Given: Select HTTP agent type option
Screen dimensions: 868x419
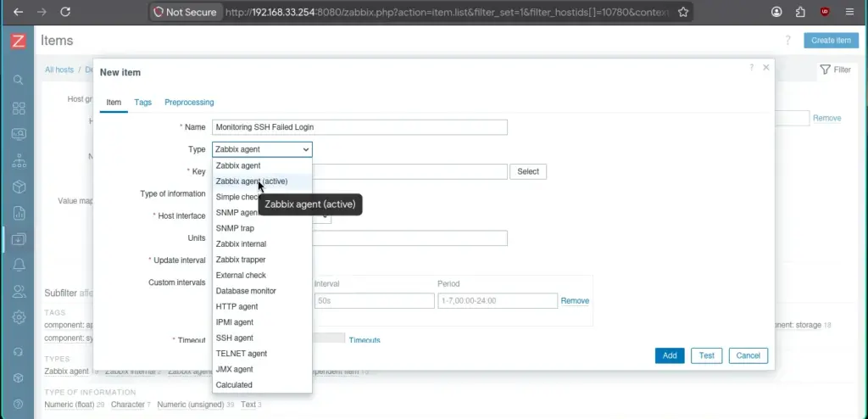Looking at the screenshot, I should (x=262, y=306).
